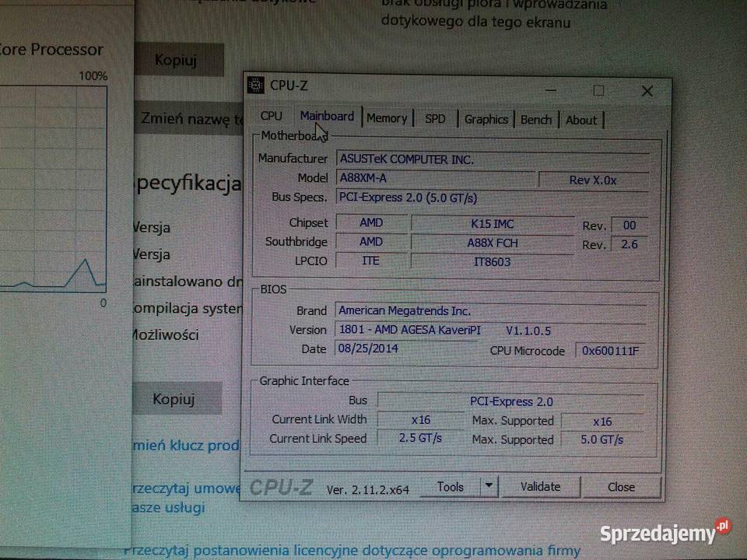Switch to the Memory tab

pyautogui.click(x=387, y=118)
